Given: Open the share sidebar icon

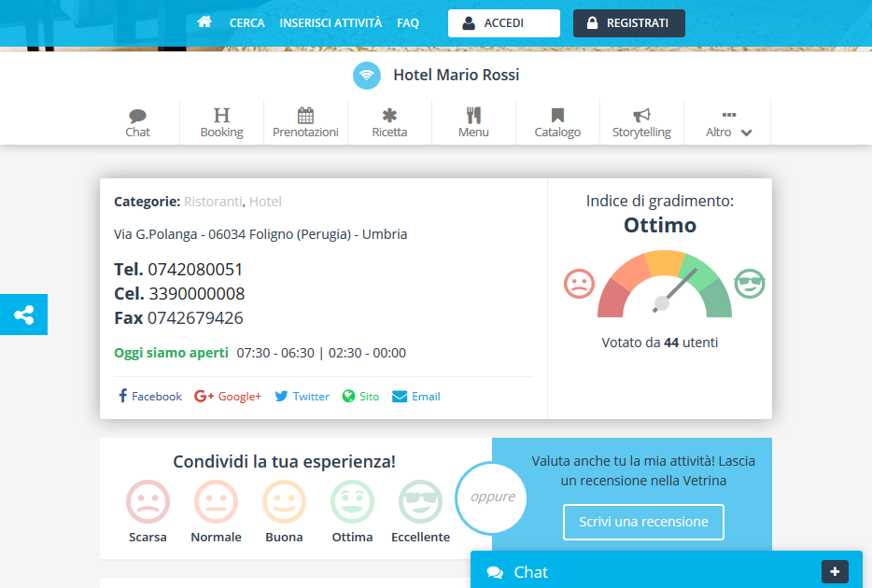Looking at the screenshot, I should 23,315.
